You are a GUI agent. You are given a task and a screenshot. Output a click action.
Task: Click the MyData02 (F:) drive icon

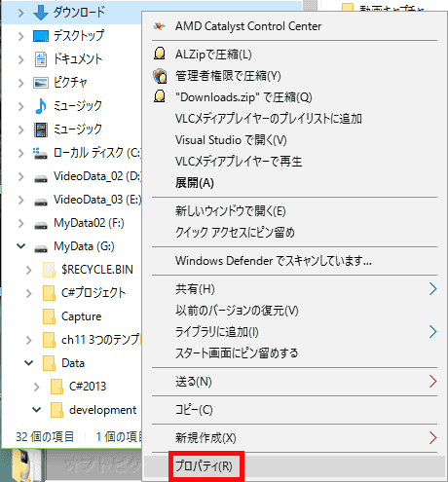click(x=41, y=225)
